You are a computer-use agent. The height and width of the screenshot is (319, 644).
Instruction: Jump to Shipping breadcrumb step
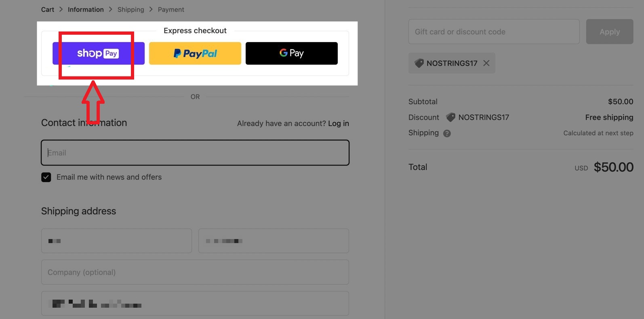click(x=130, y=9)
